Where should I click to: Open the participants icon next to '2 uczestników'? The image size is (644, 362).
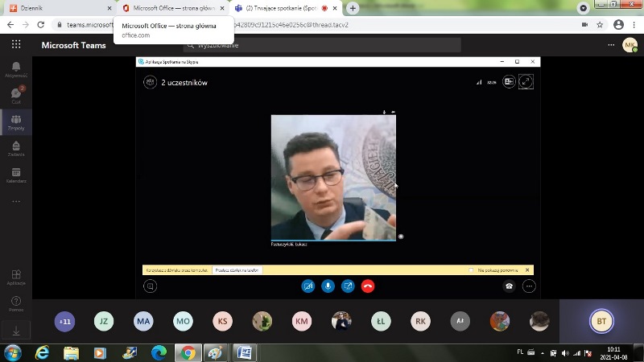[x=150, y=82]
